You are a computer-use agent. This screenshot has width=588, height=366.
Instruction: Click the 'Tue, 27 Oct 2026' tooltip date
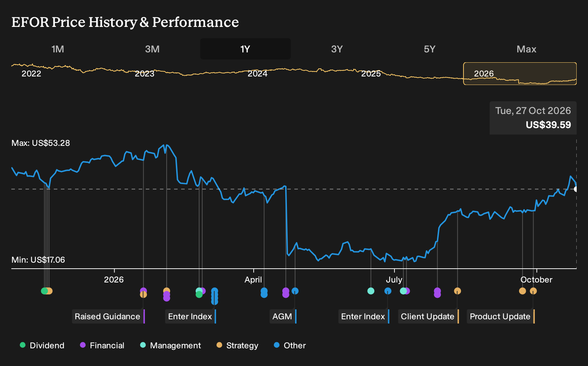pyautogui.click(x=533, y=111)
